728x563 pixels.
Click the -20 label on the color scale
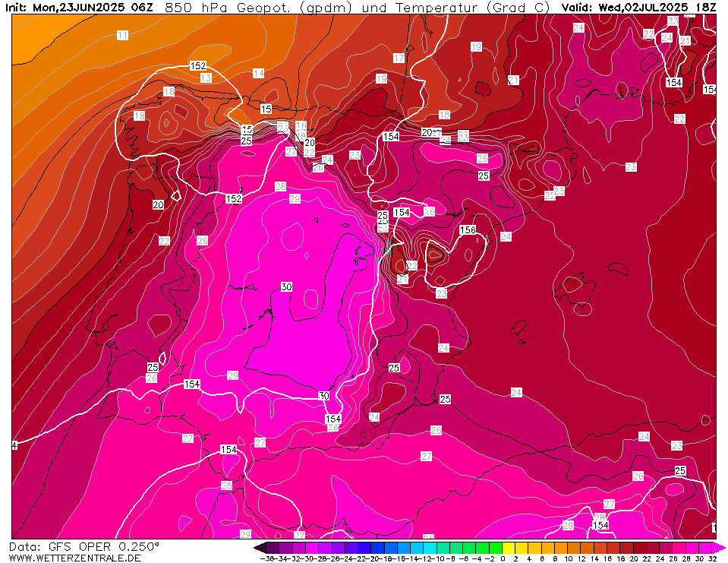[371, 558]
